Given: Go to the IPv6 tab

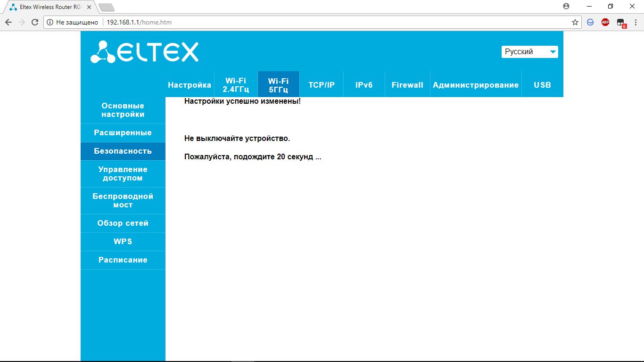Looking at the screenshot, I should click(x=364, y=85).
